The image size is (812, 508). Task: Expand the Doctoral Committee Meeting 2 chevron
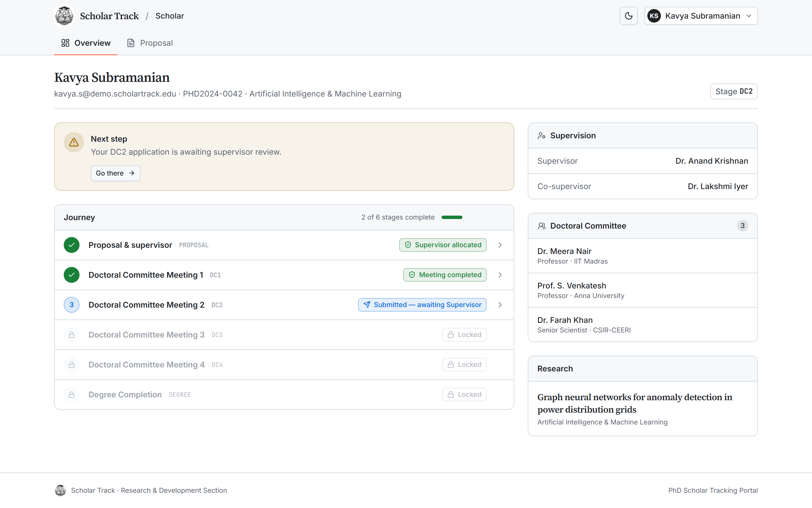coord(500,305)
